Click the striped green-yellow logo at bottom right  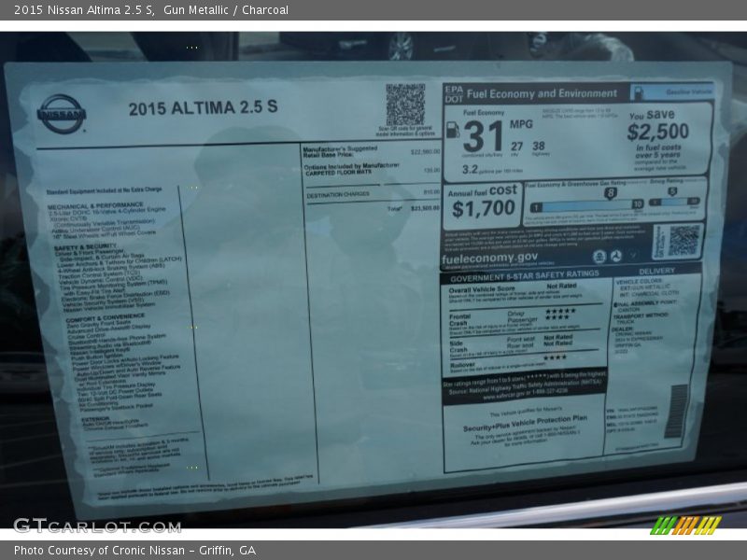pyautogui.click(x=686, y=525)
